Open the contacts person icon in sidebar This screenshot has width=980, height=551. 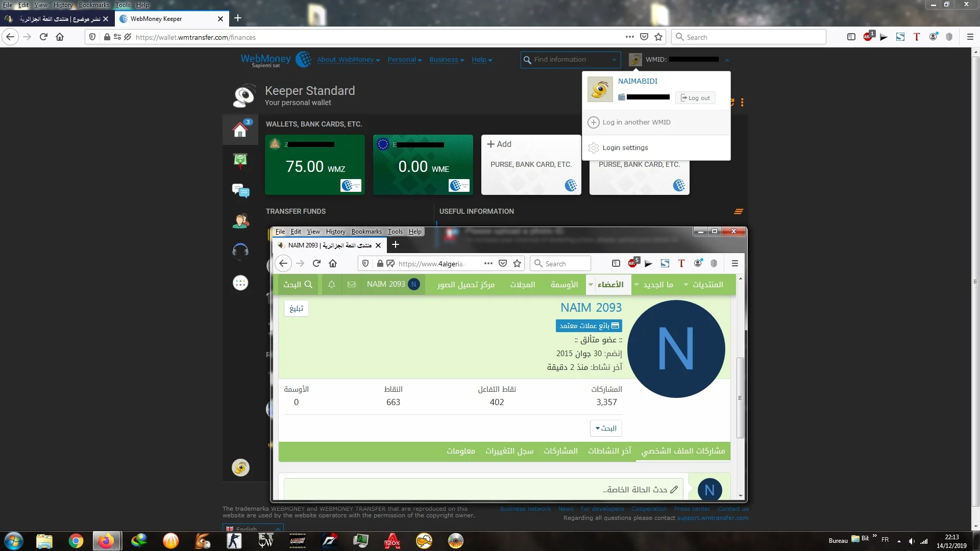[x=240, y=221]
